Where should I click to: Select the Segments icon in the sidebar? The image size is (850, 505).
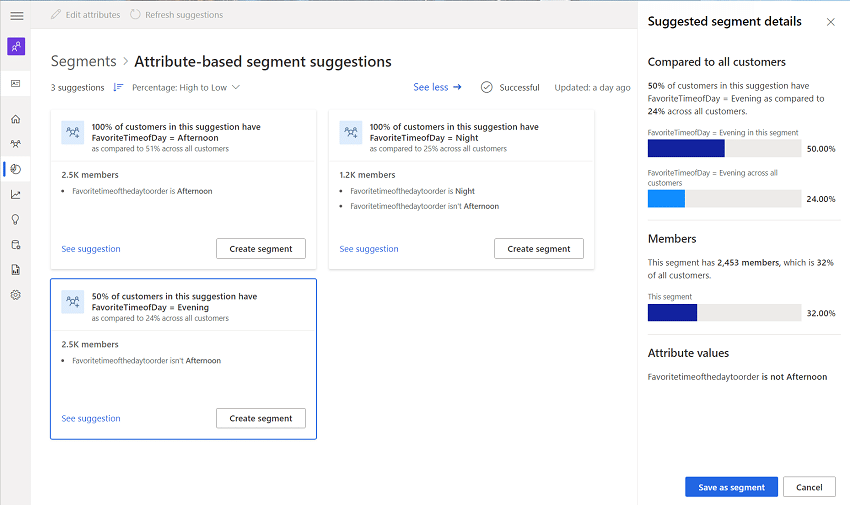coord(16,169)
